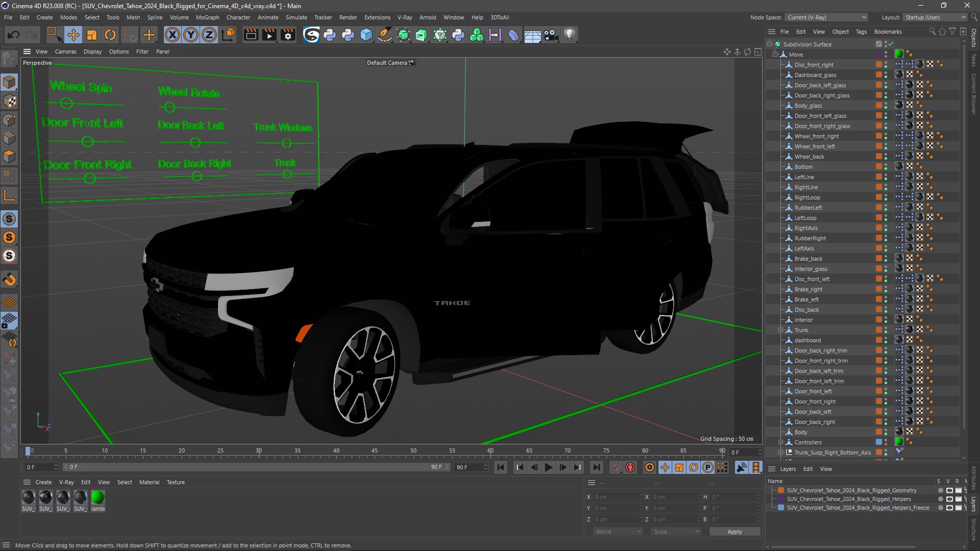
Task: Click the Camera object icon
Action: tap(551, 35)
